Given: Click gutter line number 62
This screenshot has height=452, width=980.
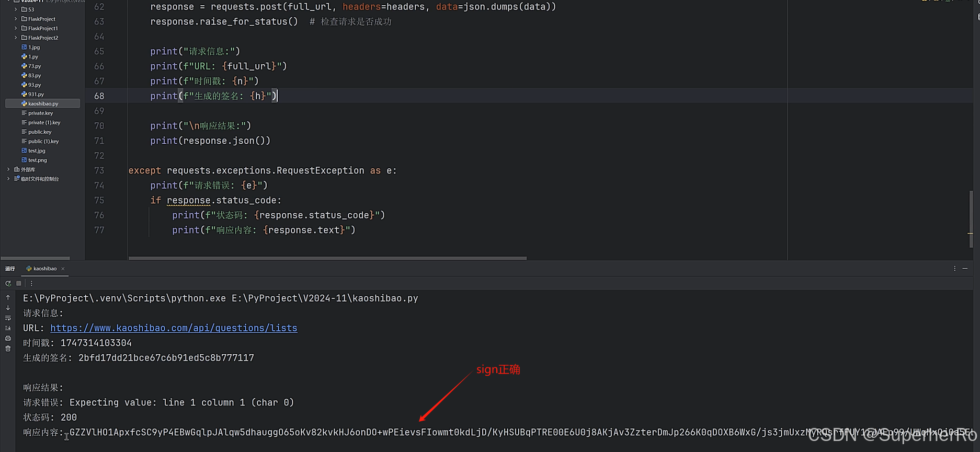Looking at the screenshot, I should point(99,7).
